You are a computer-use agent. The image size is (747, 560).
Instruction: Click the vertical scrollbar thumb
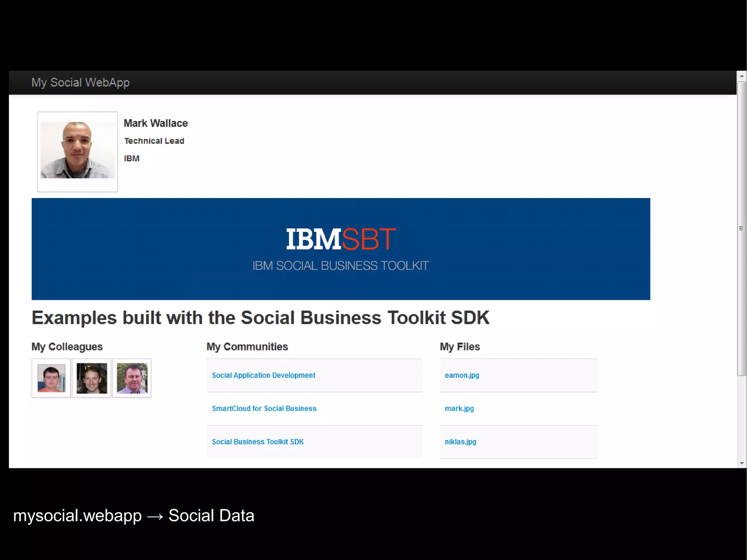tap(742, 228)
